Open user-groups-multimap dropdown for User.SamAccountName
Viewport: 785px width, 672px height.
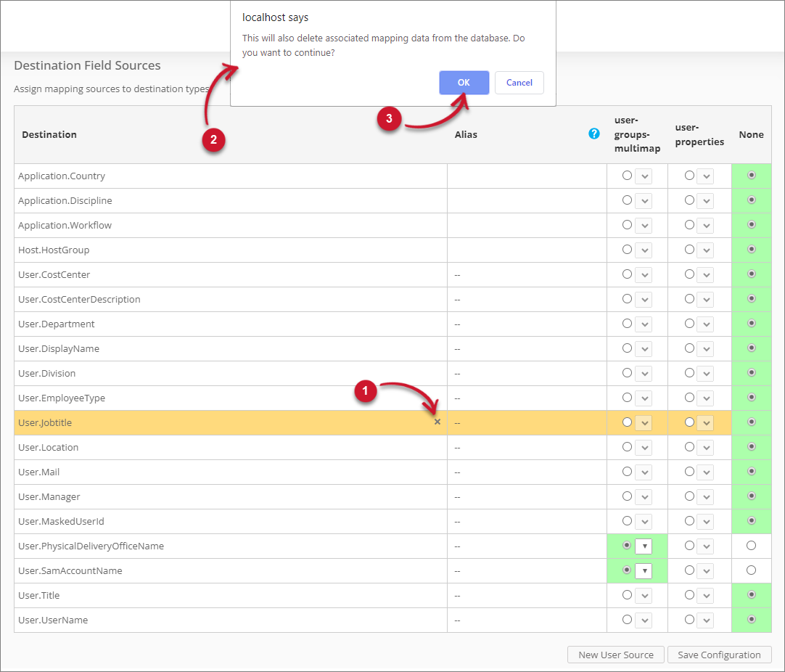pos(644,571)
